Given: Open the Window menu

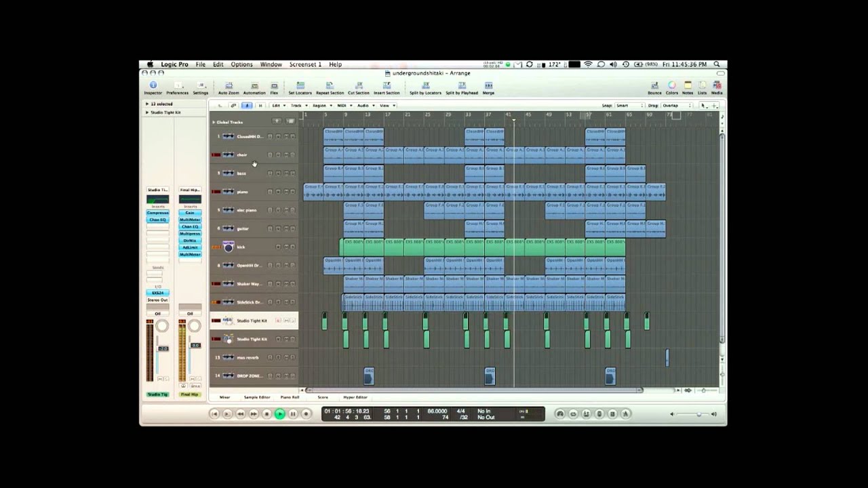Looking at the screenshot, I should [271, 64].
